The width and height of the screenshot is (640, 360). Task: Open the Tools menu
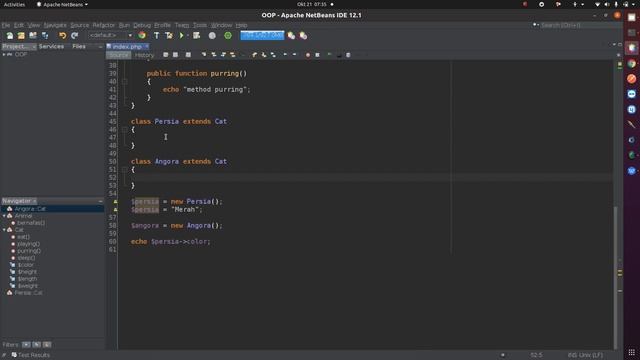(200, 25)
